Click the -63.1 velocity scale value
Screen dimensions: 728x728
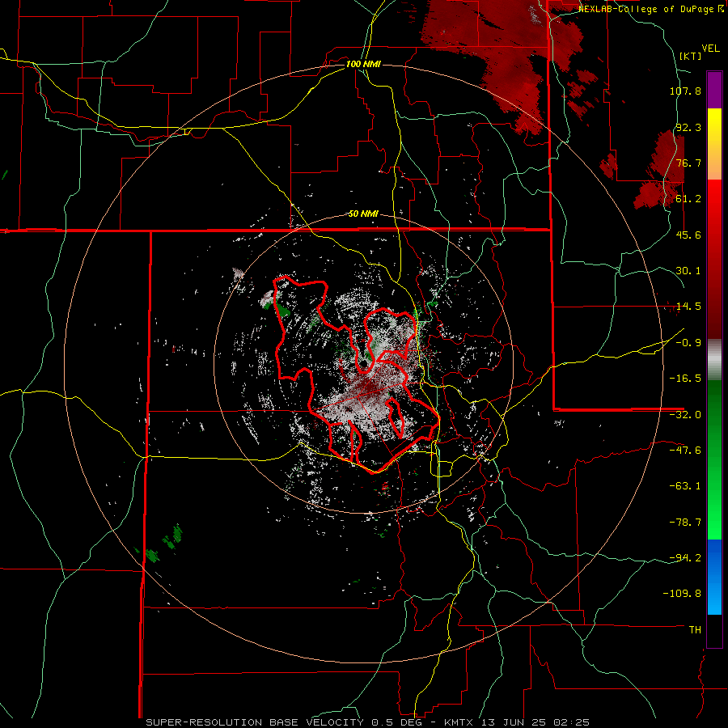click(x=685, y=486)
